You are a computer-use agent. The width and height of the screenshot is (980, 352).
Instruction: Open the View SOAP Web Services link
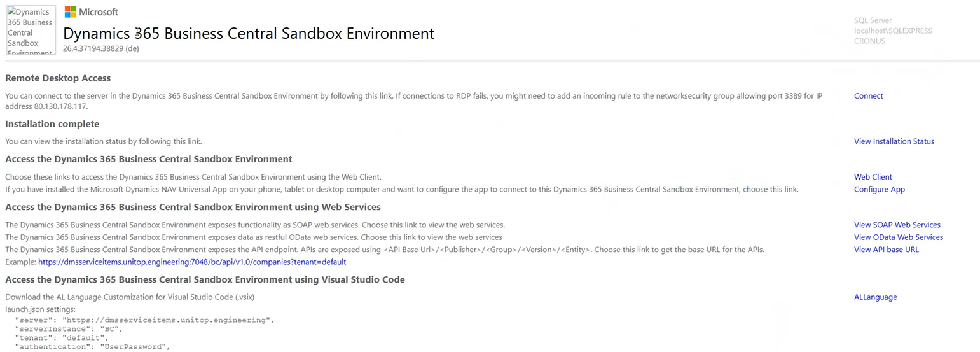pos(897,225)
